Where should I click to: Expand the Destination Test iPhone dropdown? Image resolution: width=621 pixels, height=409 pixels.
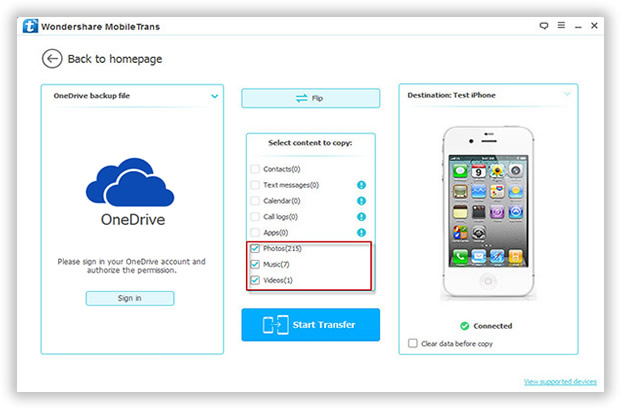[567, 94]
